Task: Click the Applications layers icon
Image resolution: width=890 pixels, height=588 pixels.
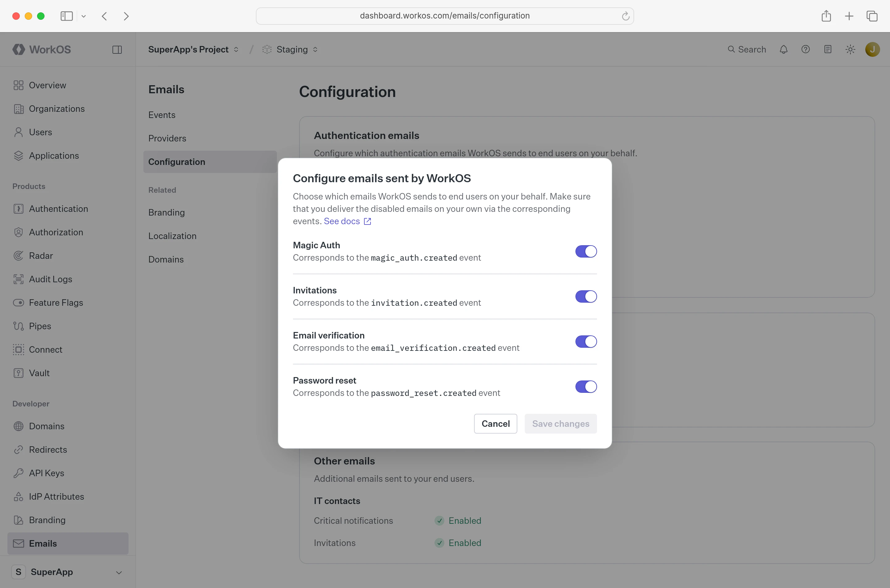Action: tap(18, 156)
